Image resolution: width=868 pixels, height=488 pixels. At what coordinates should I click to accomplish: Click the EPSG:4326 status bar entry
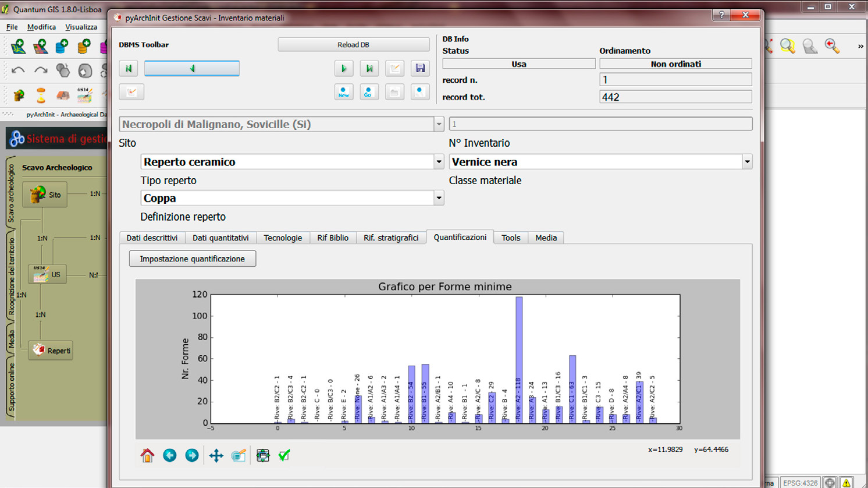(800, 483)
